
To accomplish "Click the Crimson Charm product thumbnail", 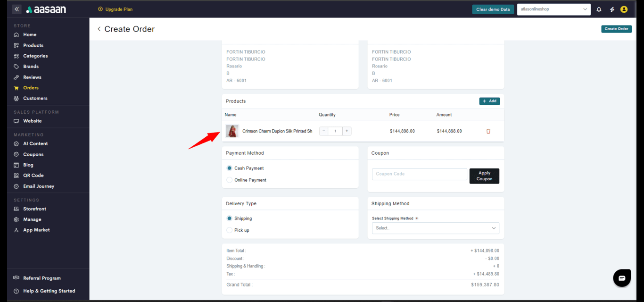I will 232,131.
